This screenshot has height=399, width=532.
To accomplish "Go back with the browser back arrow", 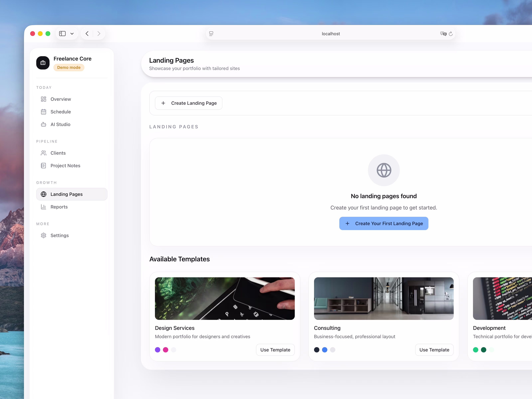I will pyautogui.click(x=87, y=34).
